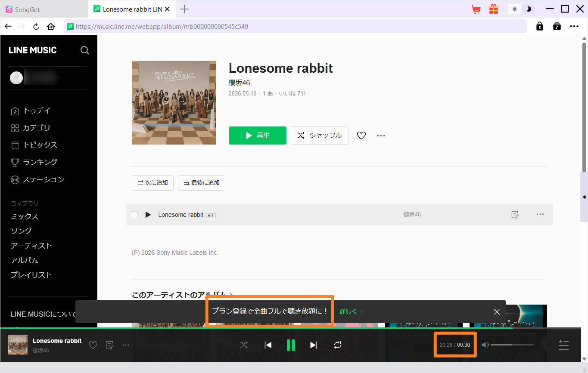Image resolution: width=588 pixels, height=373 pixels.
Task: Expand the side panel arrow on right edge
Action: point(584,196)
